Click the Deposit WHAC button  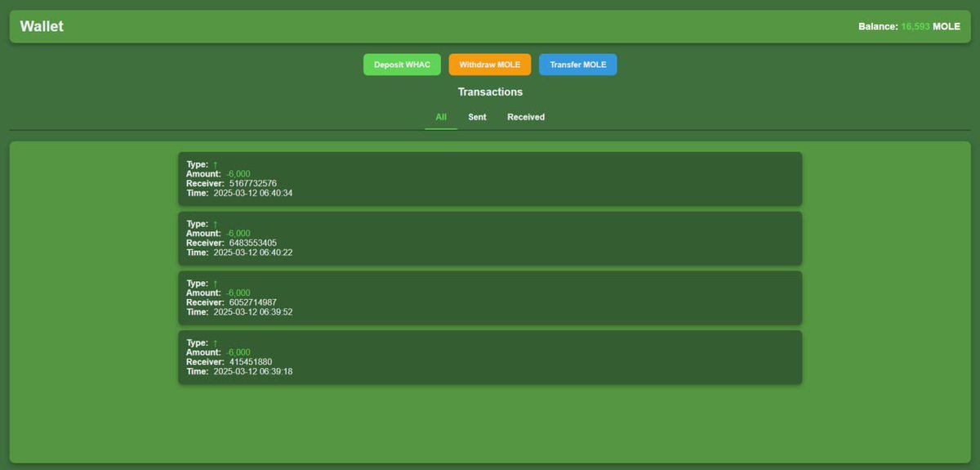click(402, 65)
